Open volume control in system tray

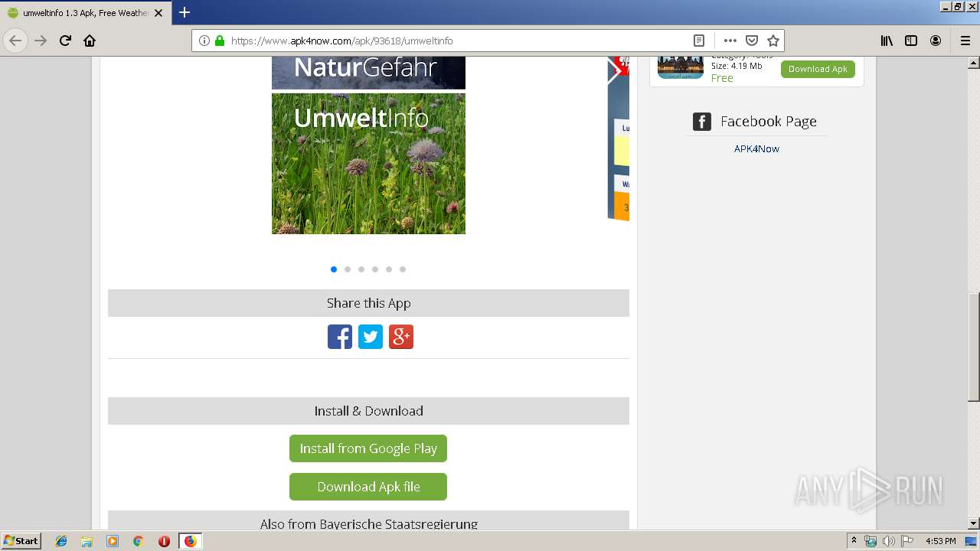[x=888, y=541]
